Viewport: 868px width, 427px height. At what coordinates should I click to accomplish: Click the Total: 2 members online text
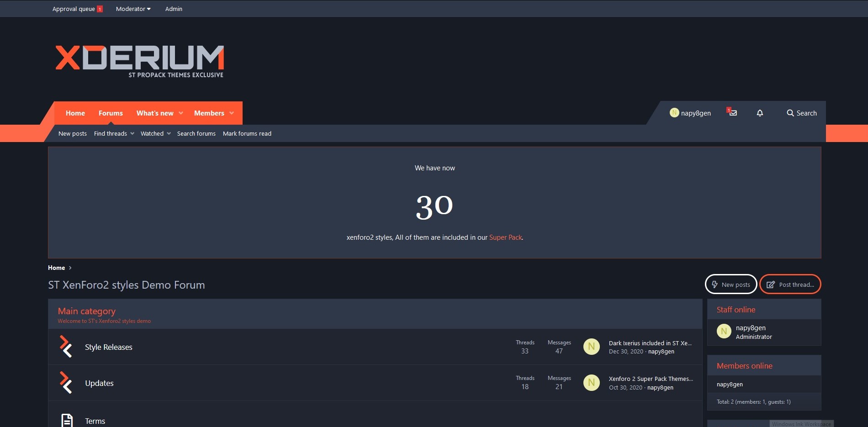pos(754,402)
